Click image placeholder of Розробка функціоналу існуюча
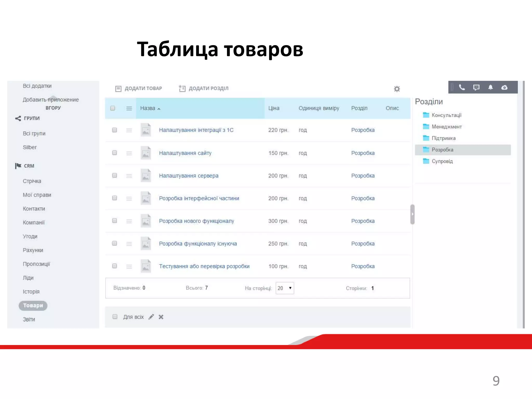 [146, 243]
